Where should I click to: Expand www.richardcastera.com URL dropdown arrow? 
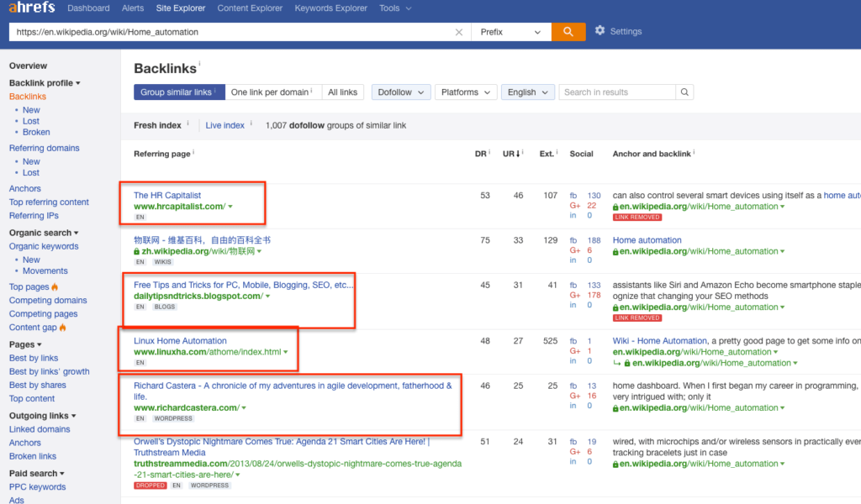(244, 408)
